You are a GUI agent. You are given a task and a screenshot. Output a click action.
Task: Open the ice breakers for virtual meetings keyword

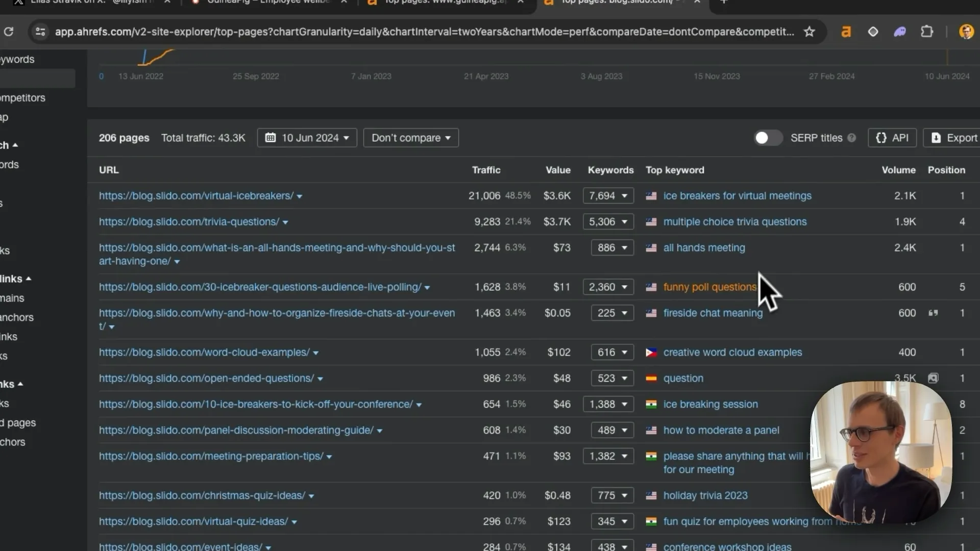pyautogui.click(x=737, y=196)
